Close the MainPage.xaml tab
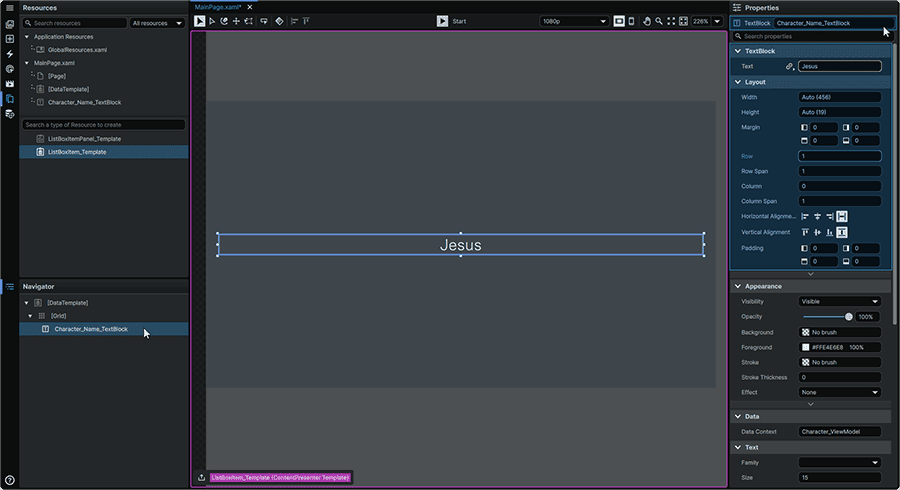 pos(250,7)
